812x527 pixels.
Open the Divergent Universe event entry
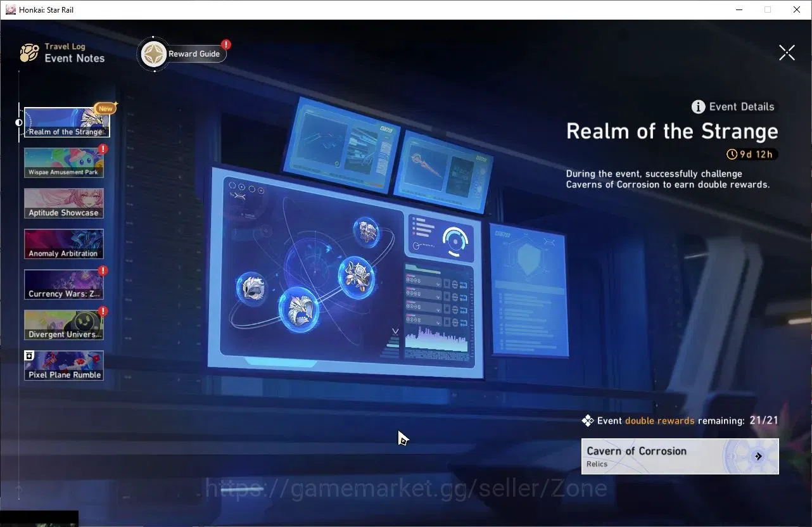(x=64, y=325)
